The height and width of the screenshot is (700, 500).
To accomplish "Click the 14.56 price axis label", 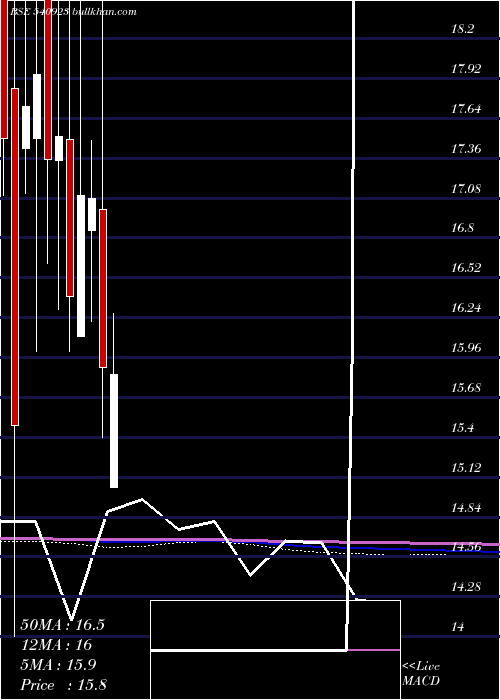I will [466, 547].
